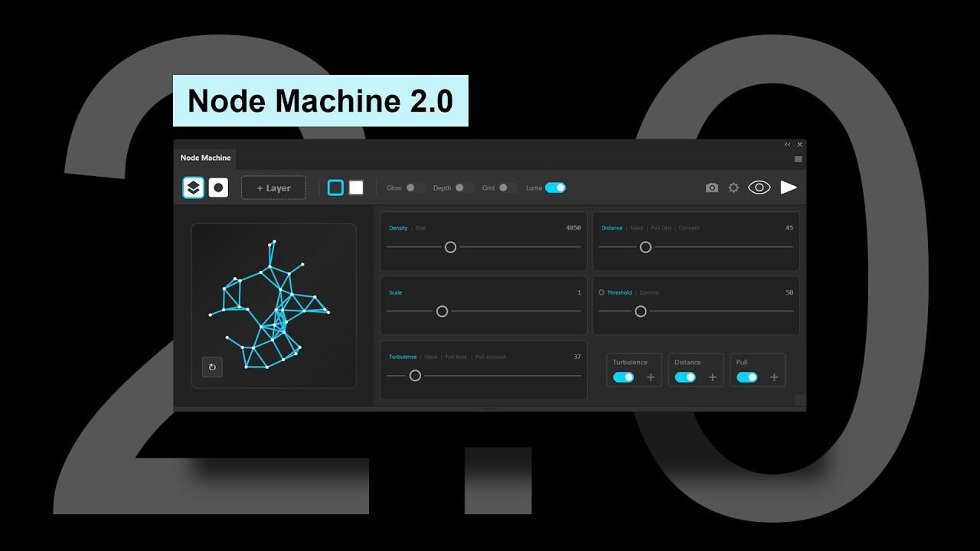Select the Bias parameter tab

point(420,228)
